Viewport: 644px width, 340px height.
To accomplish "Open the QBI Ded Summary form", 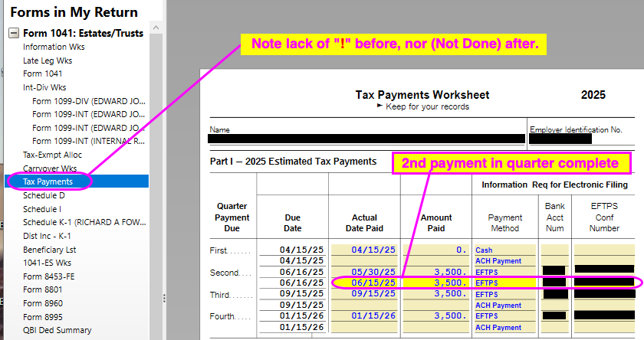I will (x=58, y=330).
